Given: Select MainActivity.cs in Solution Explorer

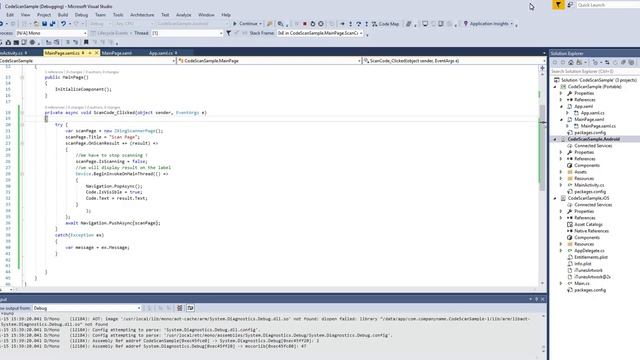Looking at the screenshot, I should coord(589,185).
